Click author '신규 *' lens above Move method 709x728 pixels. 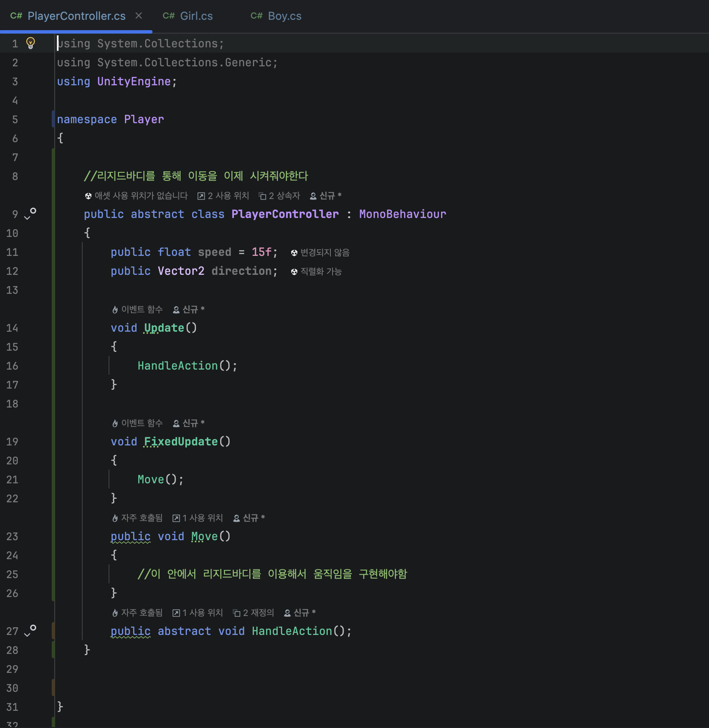pyautogui.click(x=249, y=518)
